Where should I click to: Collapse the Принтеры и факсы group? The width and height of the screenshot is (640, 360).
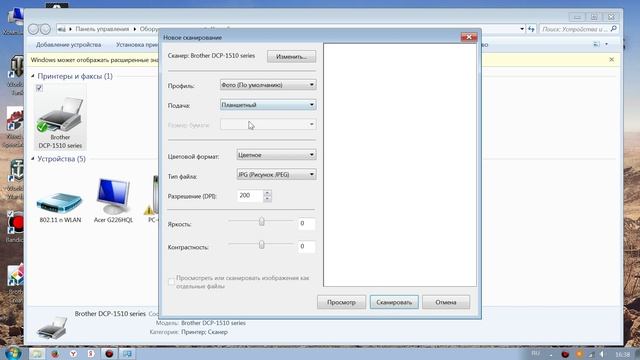(x=33, y=76)
